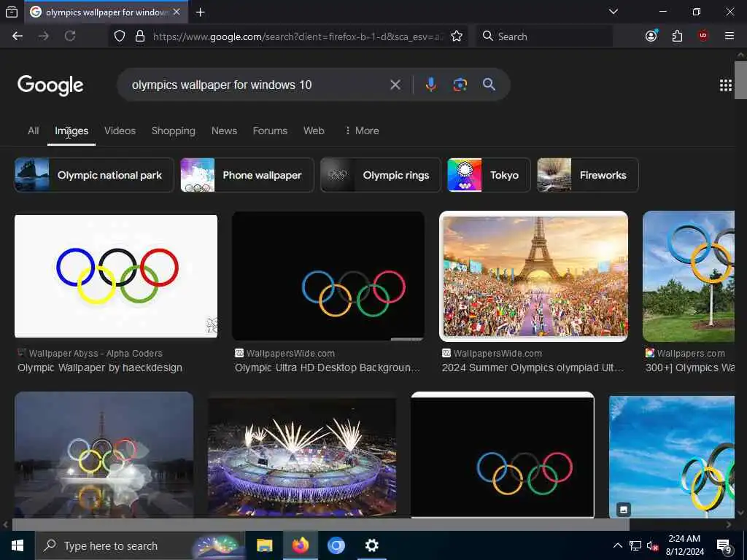The height and width of the screenshot is (560, 747).
Task: Show hidden system tray icons
Action: 617,545
